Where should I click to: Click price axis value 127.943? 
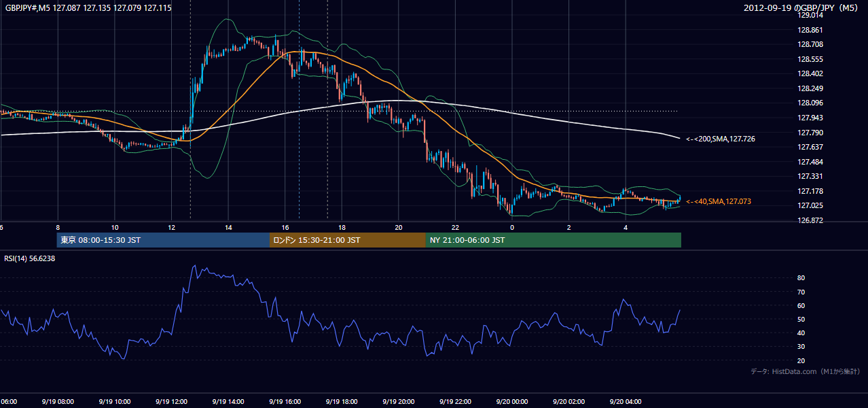(810, 118)
